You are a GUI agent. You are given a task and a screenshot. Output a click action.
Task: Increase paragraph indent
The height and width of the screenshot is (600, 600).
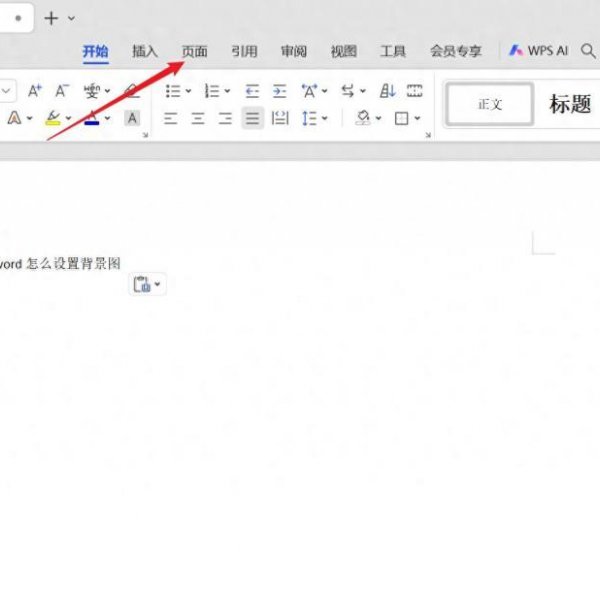(280, 91)
